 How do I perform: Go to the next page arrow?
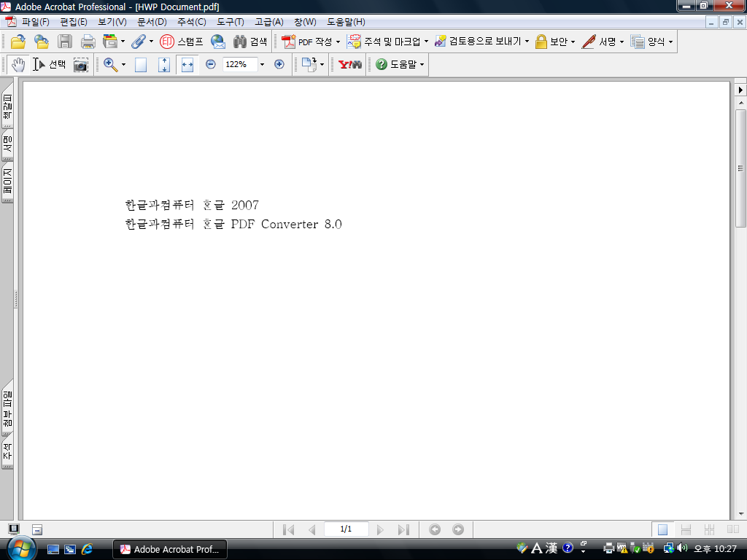tap(379, 529)
